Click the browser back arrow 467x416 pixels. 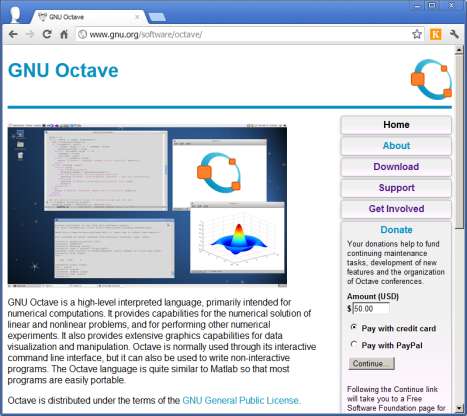[x=13, y=34]
